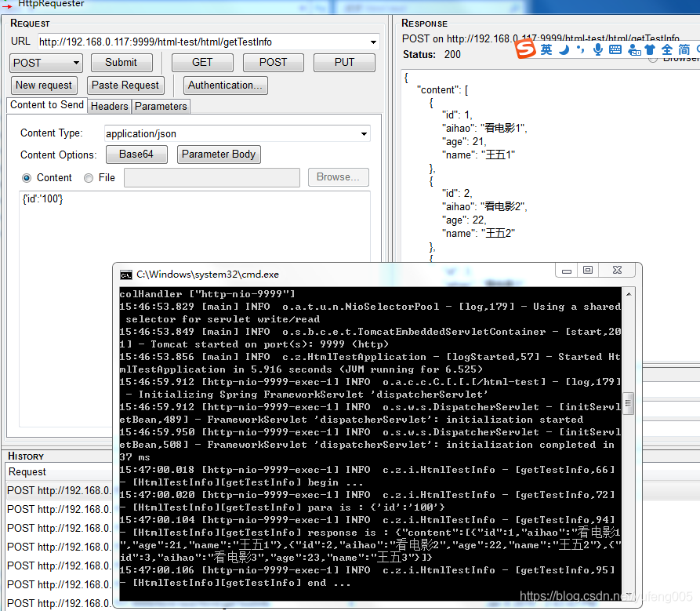Viewport: 700px width, 611px height.
Task: Click the person badge icon in Sogou toolbar
Action: coord(633,50)
